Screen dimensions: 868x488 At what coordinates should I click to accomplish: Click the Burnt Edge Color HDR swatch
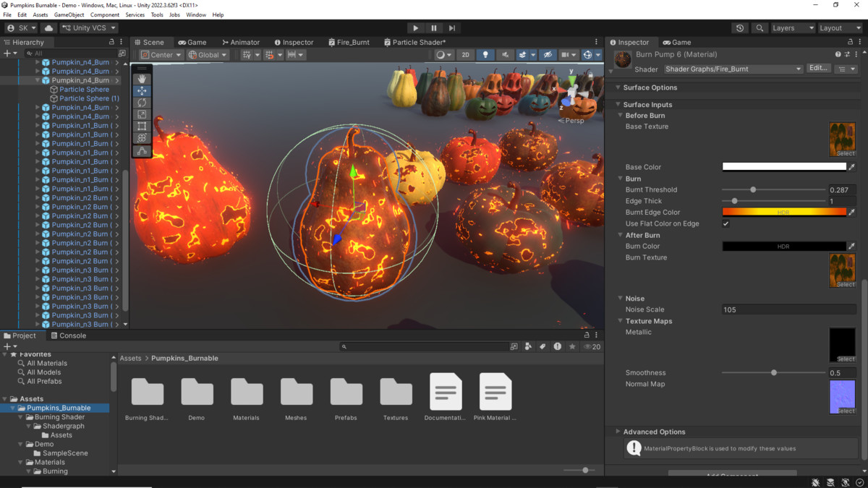click(784, 213)
